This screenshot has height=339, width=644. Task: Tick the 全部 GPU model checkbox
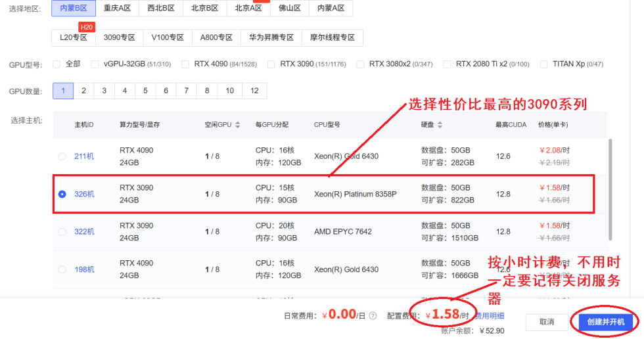coord(57,64)
